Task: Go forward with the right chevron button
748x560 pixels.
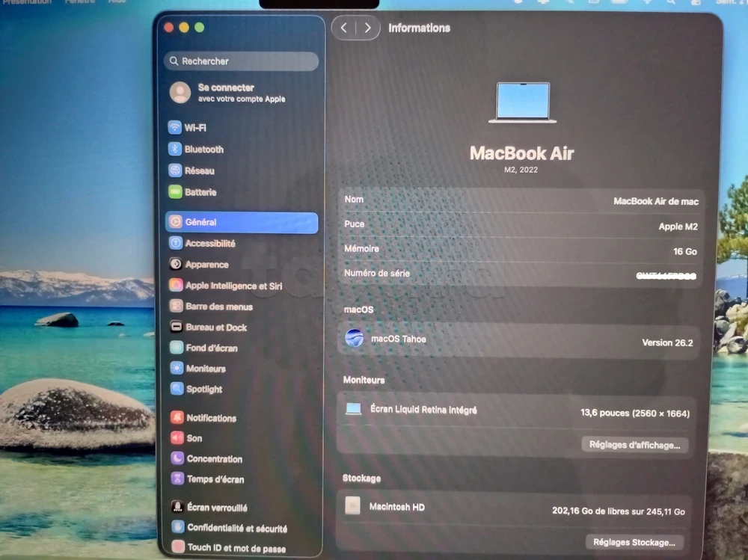Action: click(x=368, y=28)
